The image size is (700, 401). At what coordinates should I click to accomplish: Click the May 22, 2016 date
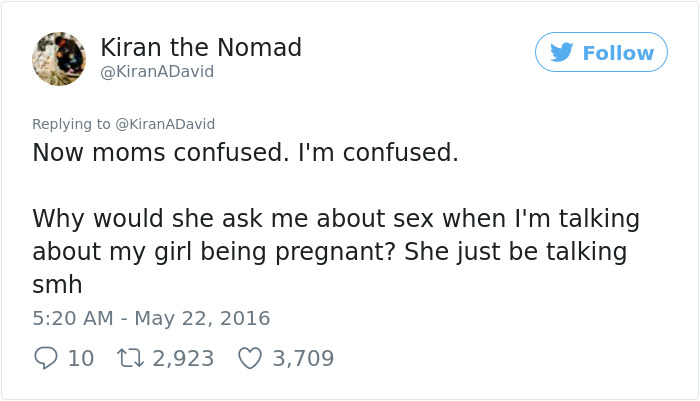click(x=202, y=319)
